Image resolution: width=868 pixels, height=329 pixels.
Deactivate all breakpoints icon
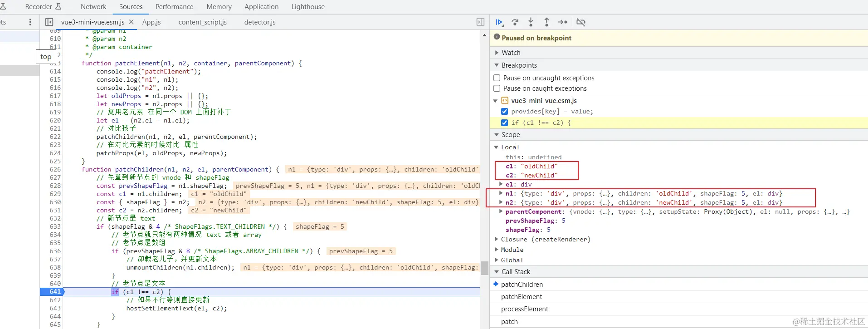click(x=580, y=22)
